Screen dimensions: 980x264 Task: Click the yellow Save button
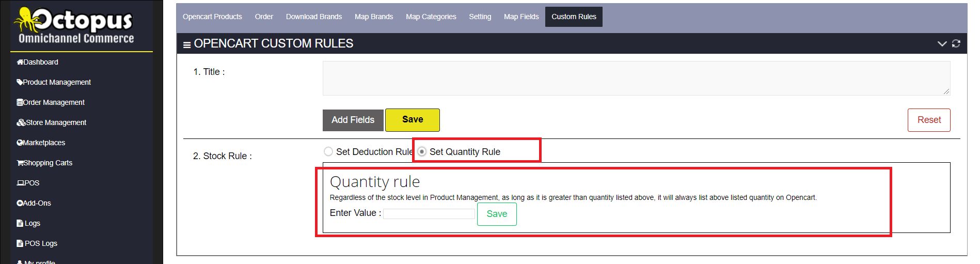(413, 120)
